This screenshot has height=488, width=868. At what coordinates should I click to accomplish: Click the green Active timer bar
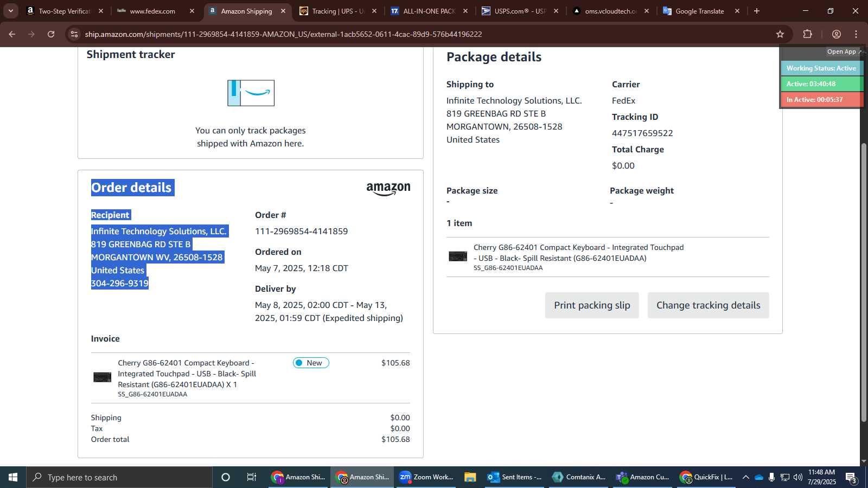point(821,84)
